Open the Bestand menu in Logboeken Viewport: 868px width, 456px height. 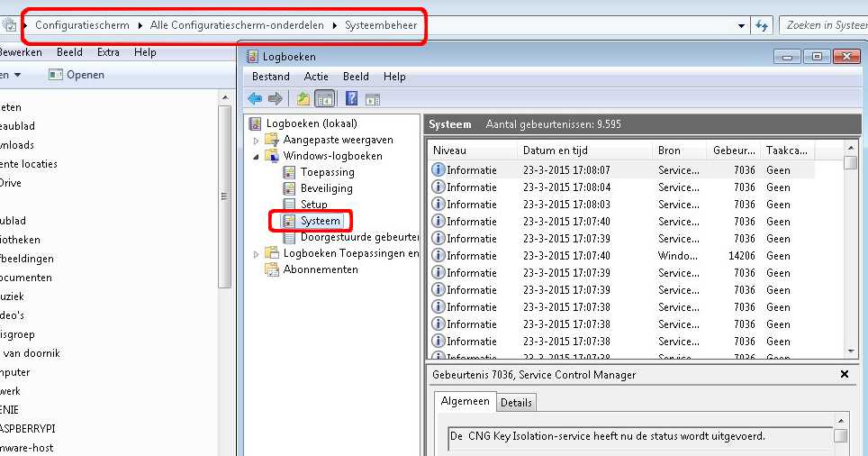(271, 77)
